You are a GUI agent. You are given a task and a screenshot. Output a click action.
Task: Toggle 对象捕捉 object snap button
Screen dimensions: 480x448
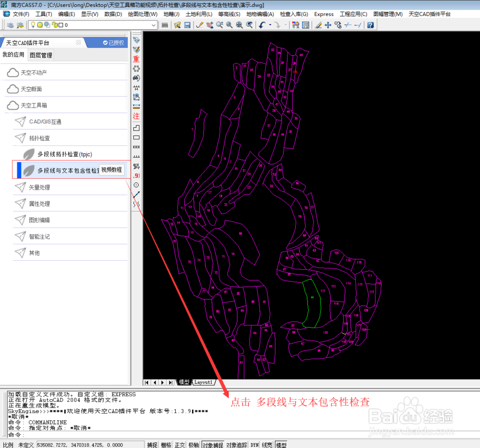(213, 445)
